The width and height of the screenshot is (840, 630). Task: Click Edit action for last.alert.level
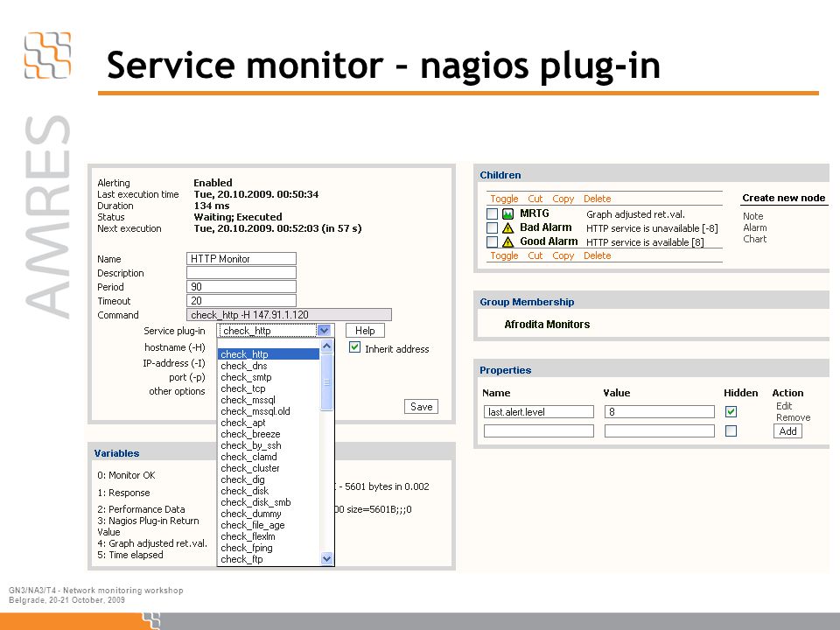point(784,406)
